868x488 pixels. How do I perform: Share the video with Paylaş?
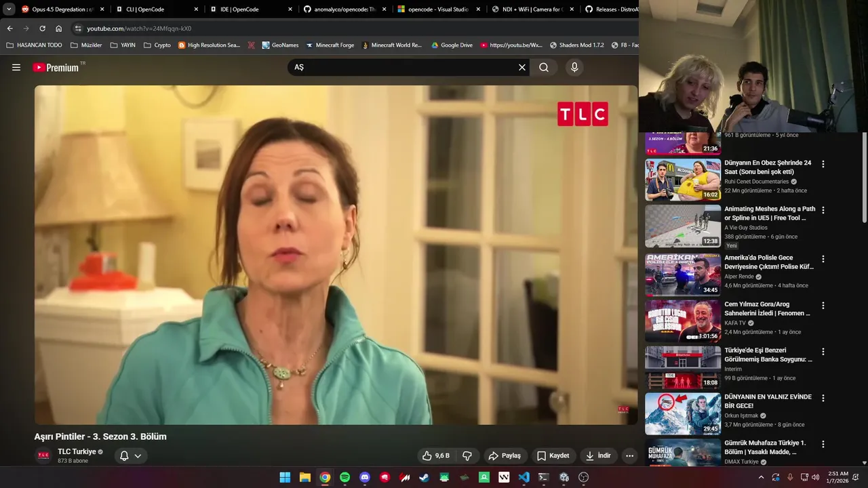click(x=505, y=455)
